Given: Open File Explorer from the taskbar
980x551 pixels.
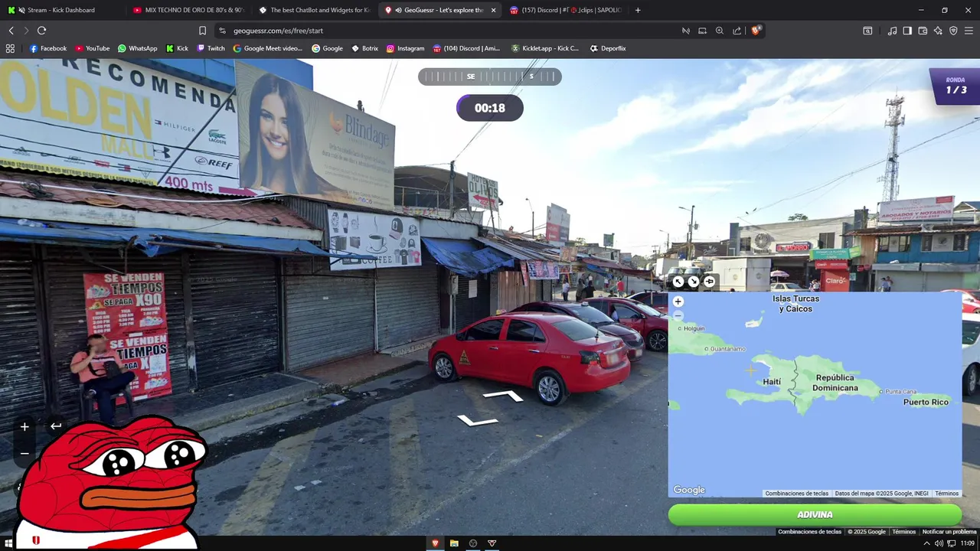Looking at the screenshot, I should (x=454, y=543).
